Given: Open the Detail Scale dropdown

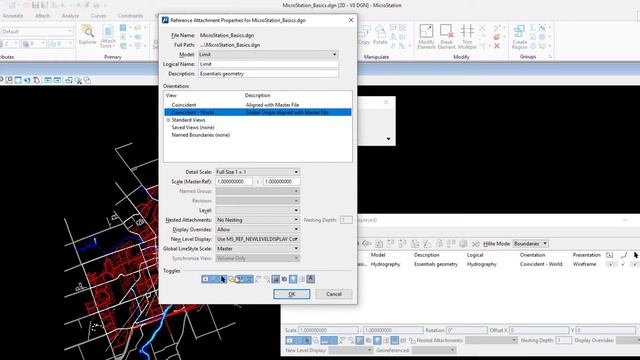Looking at the screenshot, I should [258, 172].
